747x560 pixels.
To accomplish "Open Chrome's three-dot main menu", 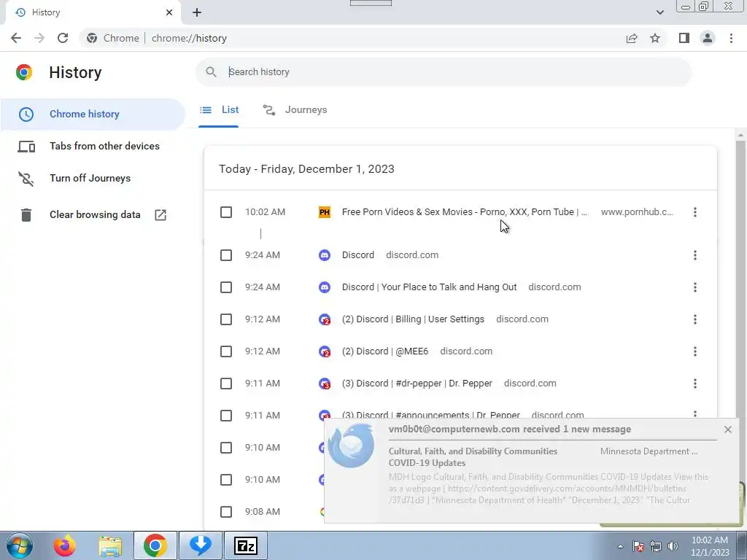I will (x=731, y=38).
